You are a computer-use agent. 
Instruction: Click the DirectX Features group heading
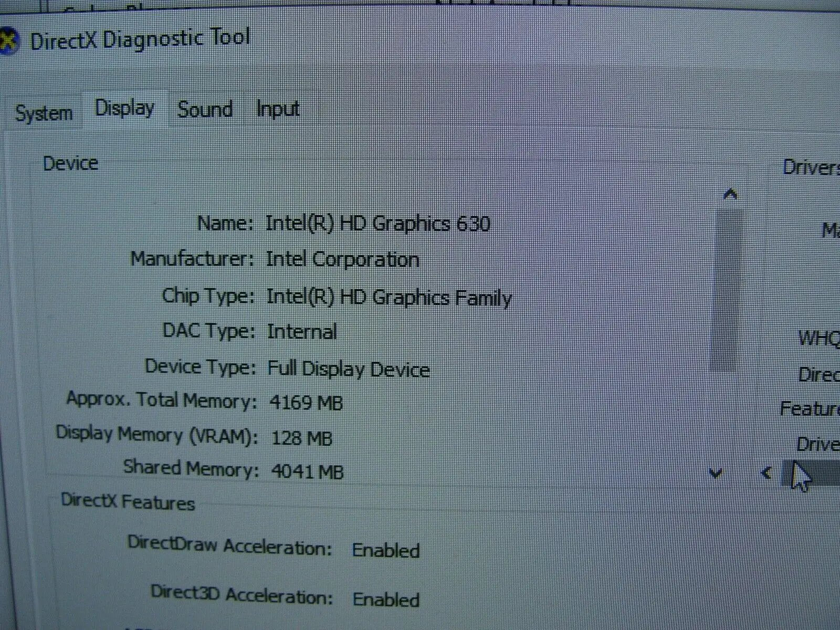128,501
